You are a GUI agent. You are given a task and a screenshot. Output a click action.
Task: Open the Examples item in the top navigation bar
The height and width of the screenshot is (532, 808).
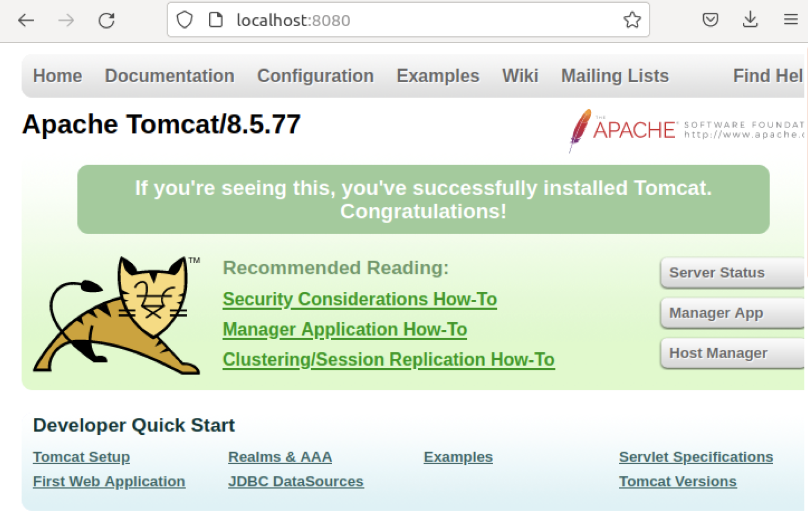pyautogui.click(x=438, y=76)
